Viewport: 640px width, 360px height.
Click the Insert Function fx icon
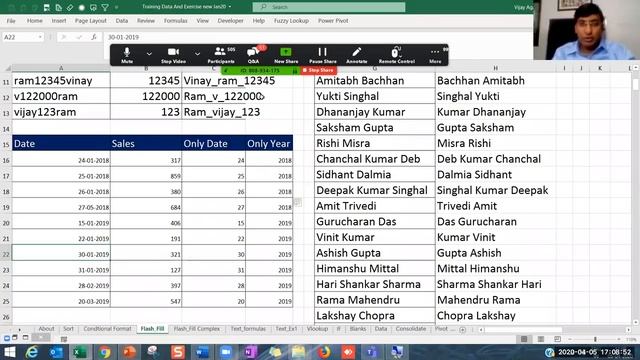pos(93,37)
